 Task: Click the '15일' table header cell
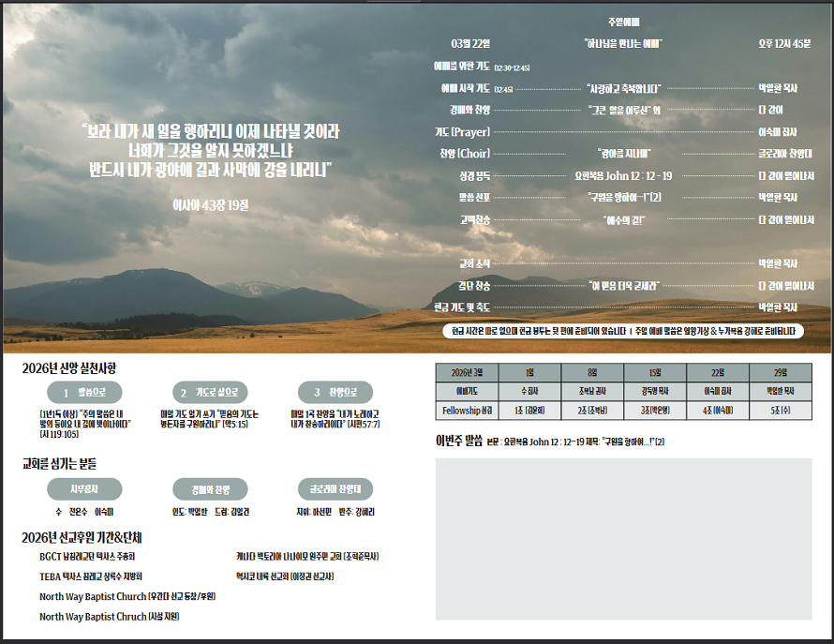pyautogui.click(x=655, y=372)
